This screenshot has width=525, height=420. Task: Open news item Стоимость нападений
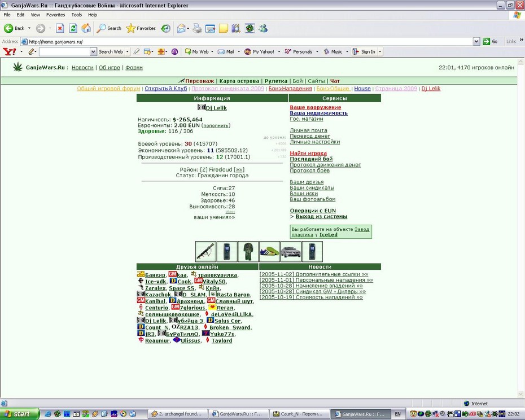311,297
